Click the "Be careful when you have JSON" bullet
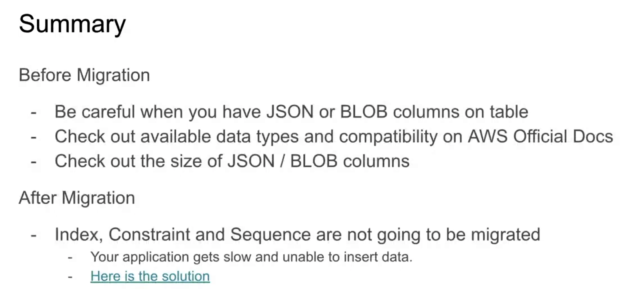 pos(291,112)
